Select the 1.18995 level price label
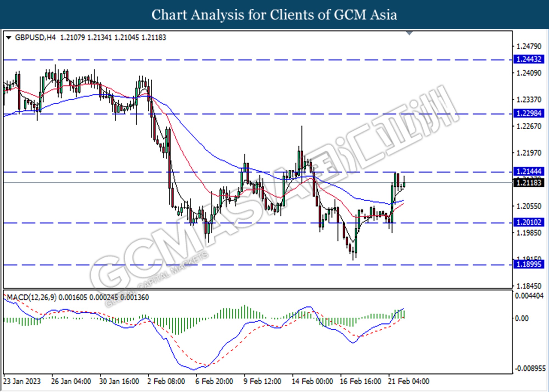This screenshot has width=549, height=392. (529, 265)
